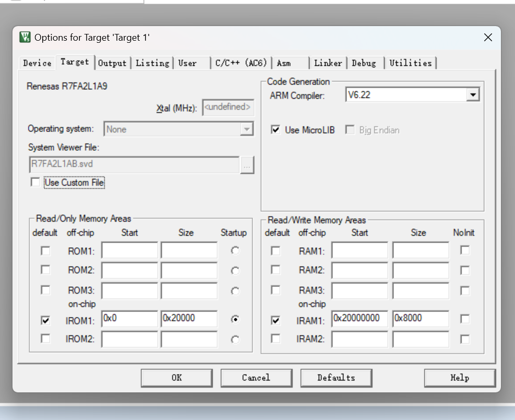Screen dimensions: 515x420
Task: Expand the ARM Compiler version dropdown
Action: pyautogui.click(x=473, y=95)
